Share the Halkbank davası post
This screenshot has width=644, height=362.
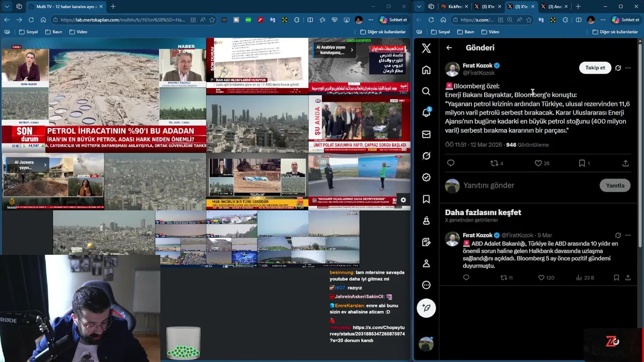tap(628, 278)
